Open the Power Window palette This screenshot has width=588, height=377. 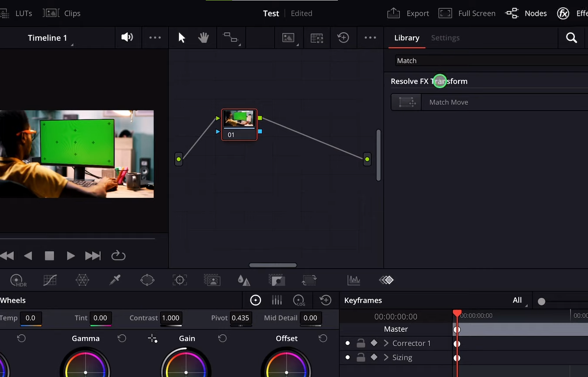pyautogui.click(x=147, y=280)
